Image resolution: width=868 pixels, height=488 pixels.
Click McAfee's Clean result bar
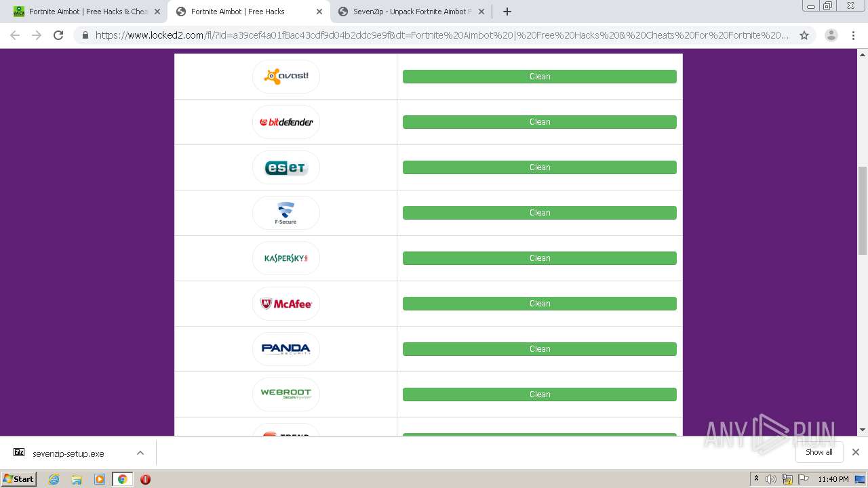click(539, 304)
